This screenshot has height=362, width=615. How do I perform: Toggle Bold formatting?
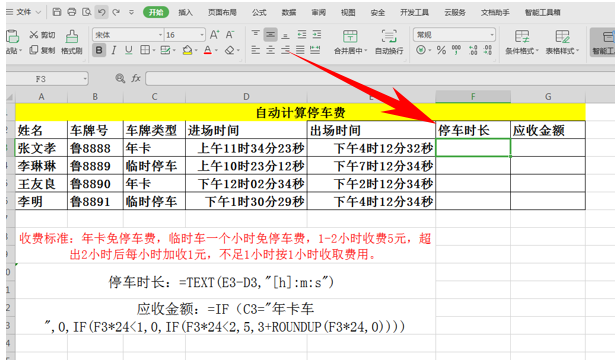99,50
